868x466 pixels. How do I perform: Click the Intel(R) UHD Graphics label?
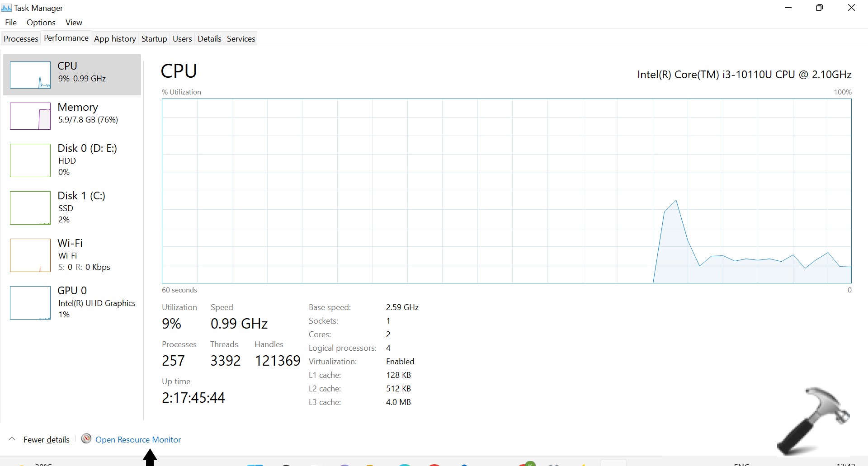click(x=97, y=303)
